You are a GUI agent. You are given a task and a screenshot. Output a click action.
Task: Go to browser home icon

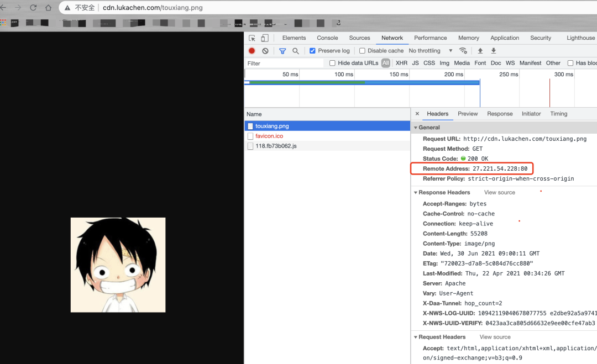click(48, 8)
